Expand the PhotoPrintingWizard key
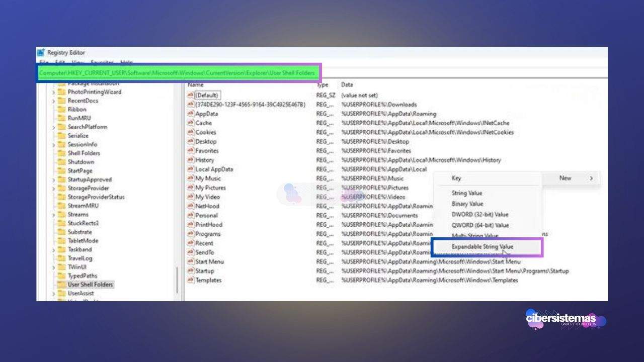The height and width of the screenshot is (362, 644). (x=54, y=92)
